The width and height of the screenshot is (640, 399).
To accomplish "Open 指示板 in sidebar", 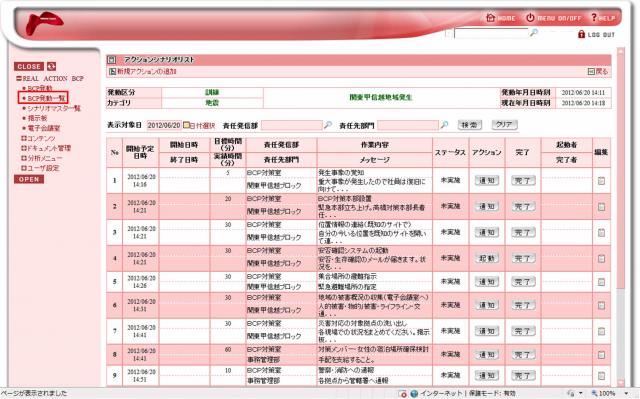I will click(37, 118).
